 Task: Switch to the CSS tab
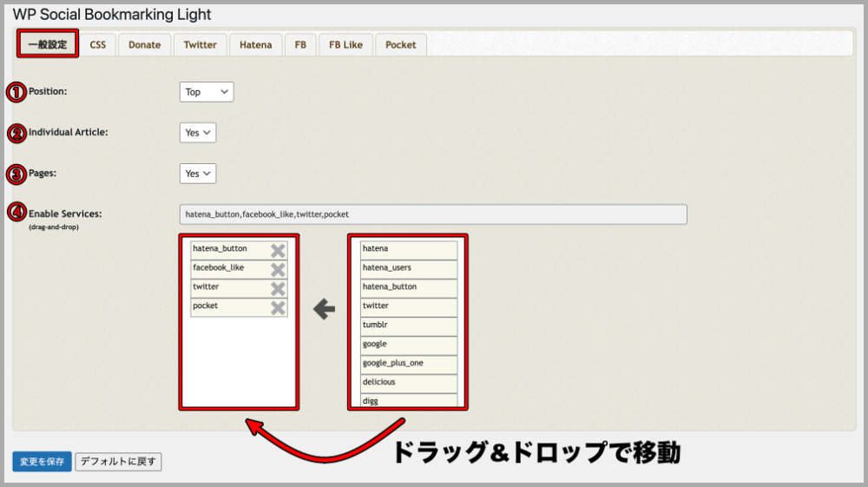tap(98, 45)
